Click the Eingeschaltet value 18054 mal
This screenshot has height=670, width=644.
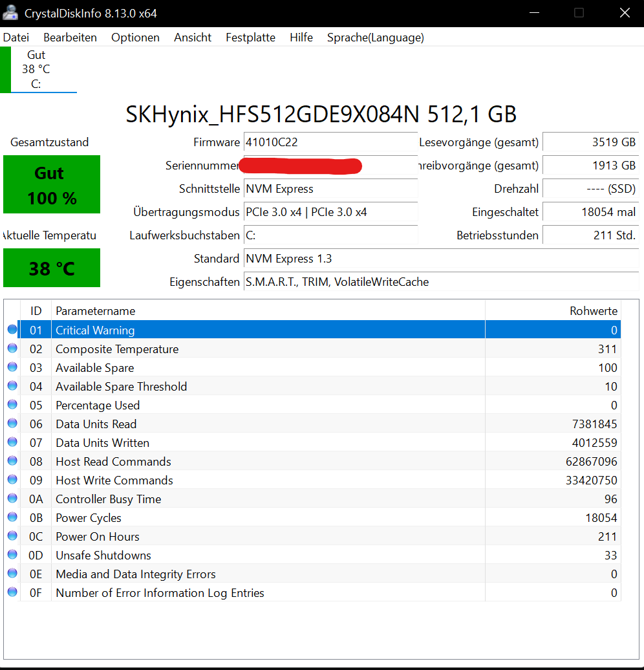point(590,212)
